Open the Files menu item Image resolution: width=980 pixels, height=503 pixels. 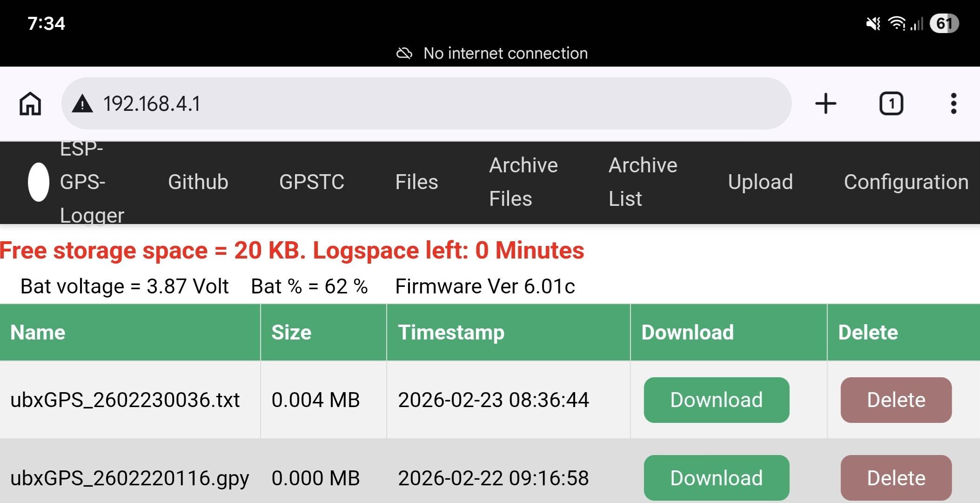click(x=416, y=182)
